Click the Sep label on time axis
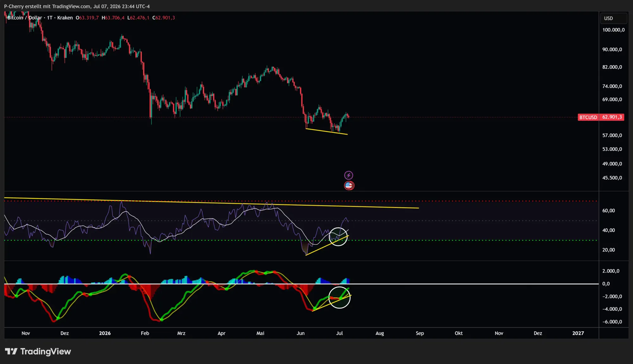 [420, 333]
